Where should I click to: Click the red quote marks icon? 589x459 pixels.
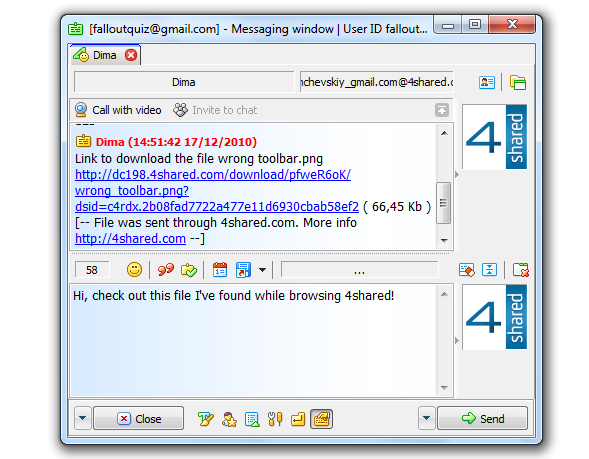(166, 270)
